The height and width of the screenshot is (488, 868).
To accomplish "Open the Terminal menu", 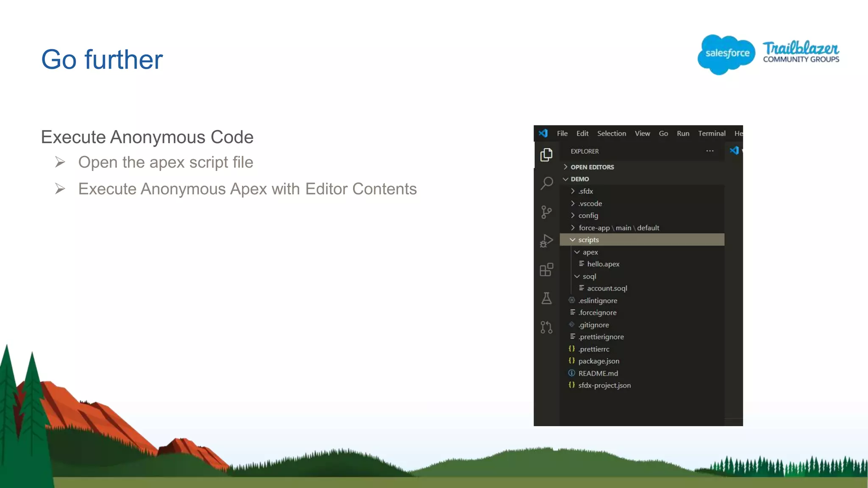I will click(712, 133).
